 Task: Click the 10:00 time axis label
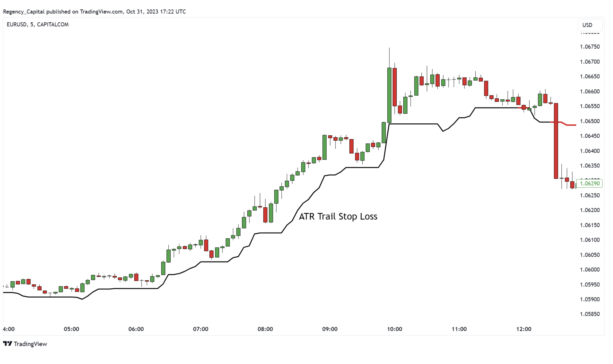(x=394, y=329)
